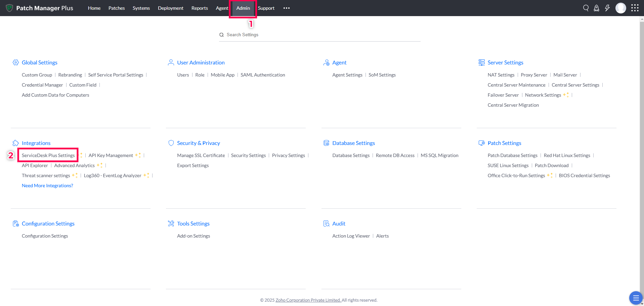Screen dimensions: 644x306
Task: Click the Server Settings icon
Action: pos(482,62)
